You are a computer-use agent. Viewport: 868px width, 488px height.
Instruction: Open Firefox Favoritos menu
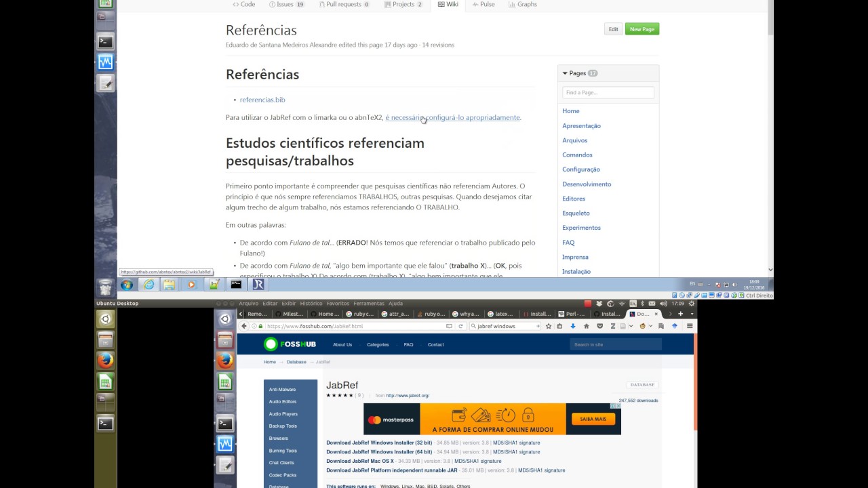coord(338,304)
